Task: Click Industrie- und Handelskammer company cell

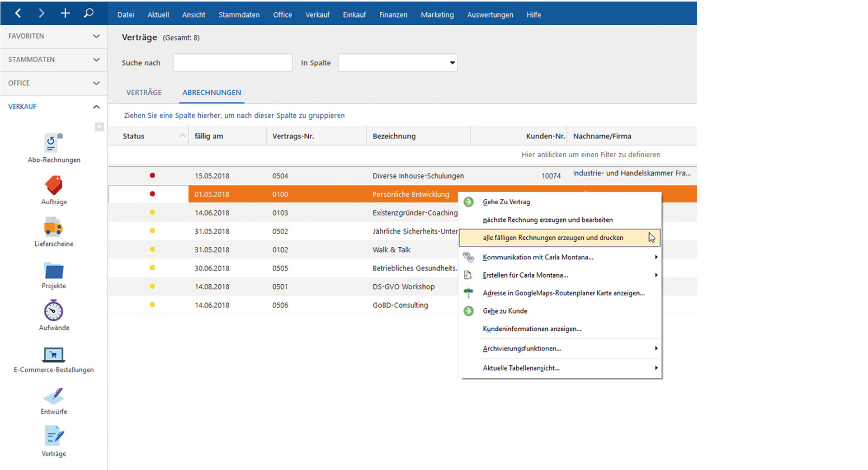Action: (632, 173)
